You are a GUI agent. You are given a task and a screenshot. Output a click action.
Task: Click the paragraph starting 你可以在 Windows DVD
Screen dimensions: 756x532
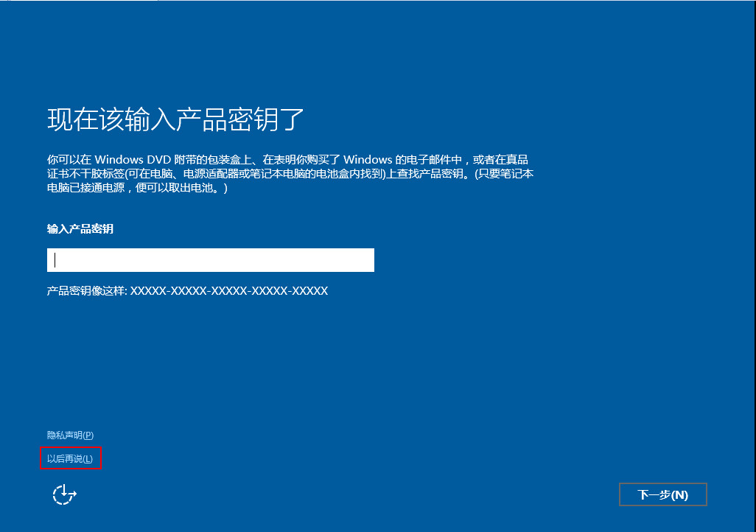290,173
